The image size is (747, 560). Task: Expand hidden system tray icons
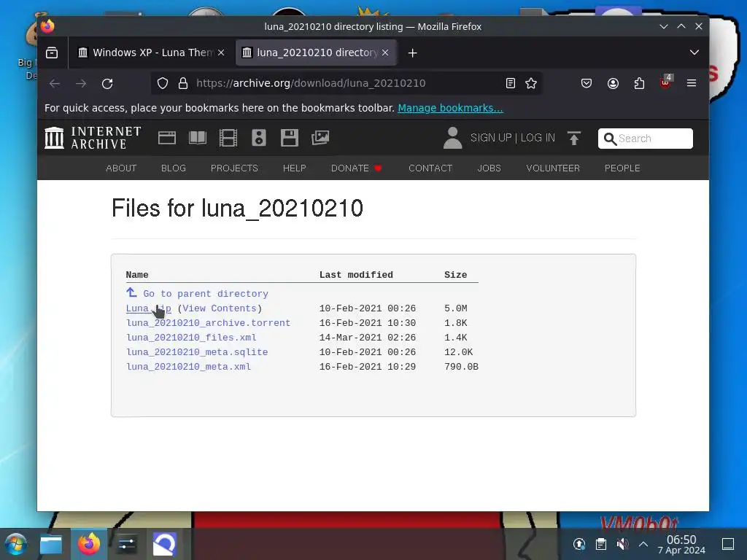click(643, 544)
